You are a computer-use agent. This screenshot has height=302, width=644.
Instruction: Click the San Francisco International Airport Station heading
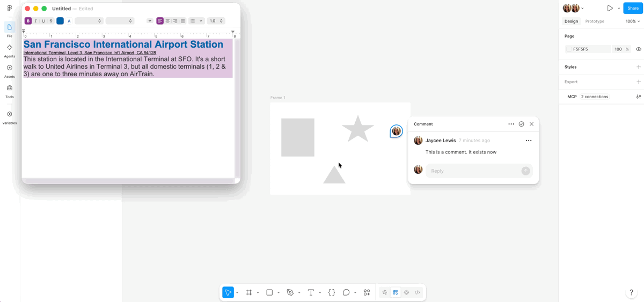point(123,45)
